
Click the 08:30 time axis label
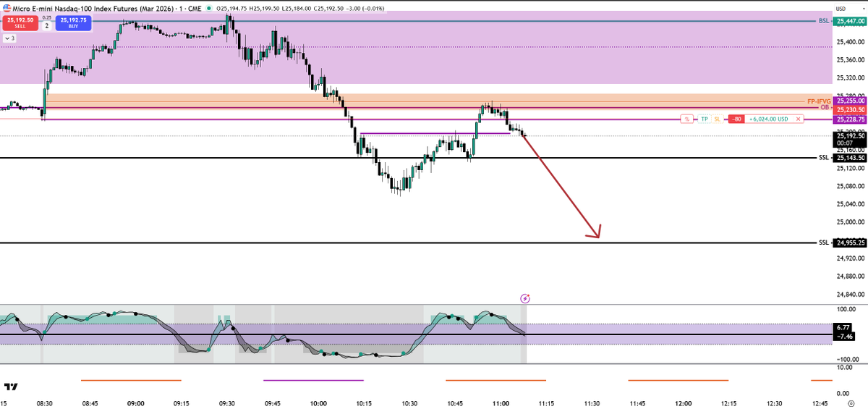(44, 404)
